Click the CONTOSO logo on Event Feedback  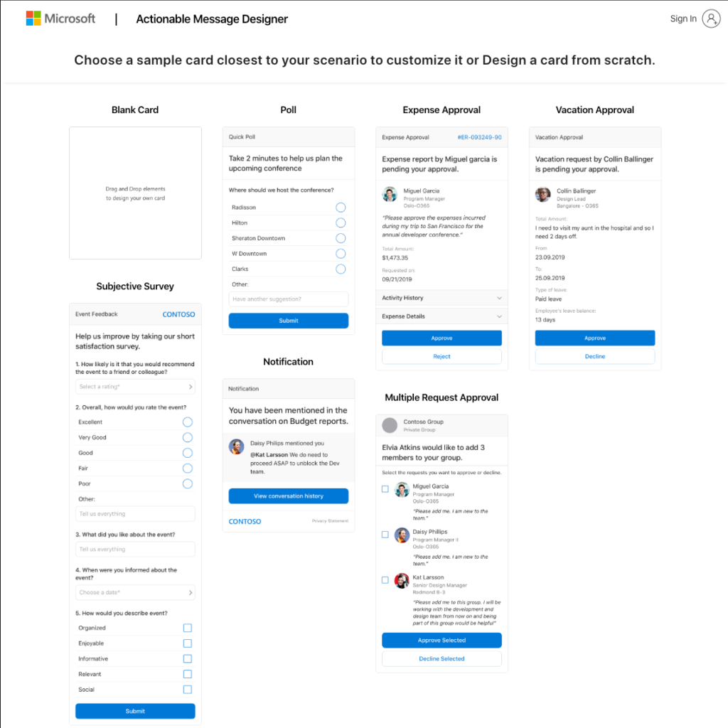178,314
